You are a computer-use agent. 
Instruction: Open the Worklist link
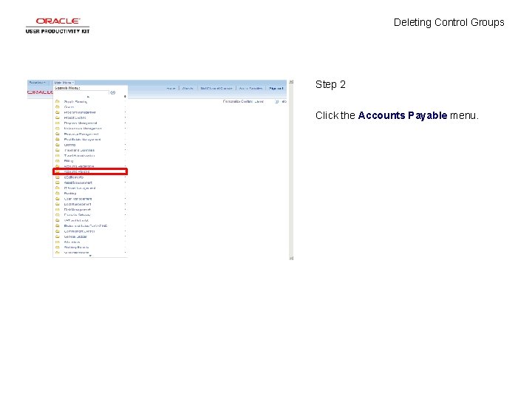pyautogui.click(x=188, y=88)
